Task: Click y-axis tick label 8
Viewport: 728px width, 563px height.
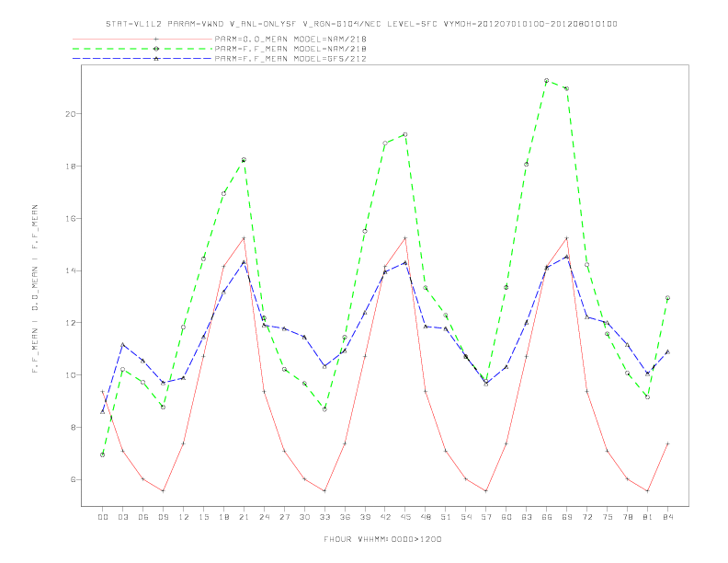Action: (x=73, y=428)
